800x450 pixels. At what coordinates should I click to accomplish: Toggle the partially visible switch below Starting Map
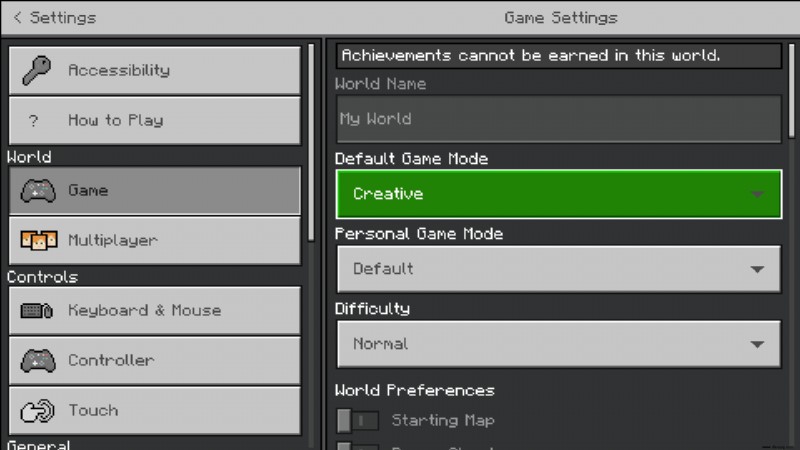click(x=358, y=446)
